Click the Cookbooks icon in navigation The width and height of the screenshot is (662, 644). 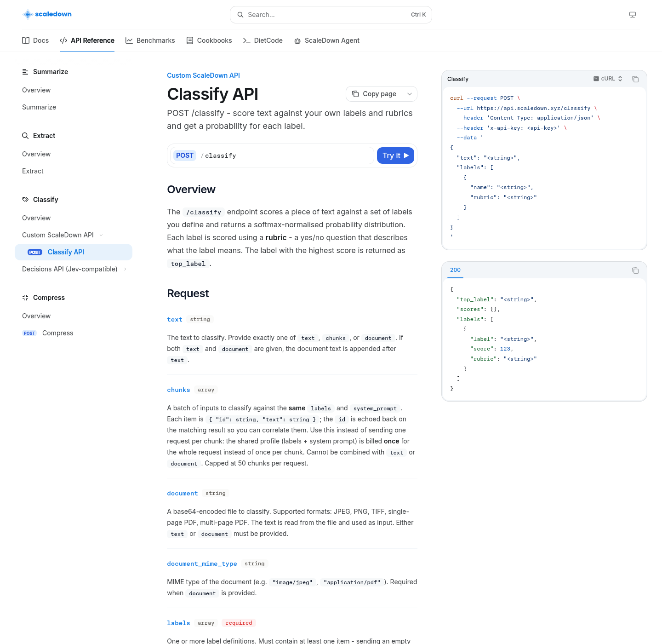pyautogui.click(x=190, y=40)
